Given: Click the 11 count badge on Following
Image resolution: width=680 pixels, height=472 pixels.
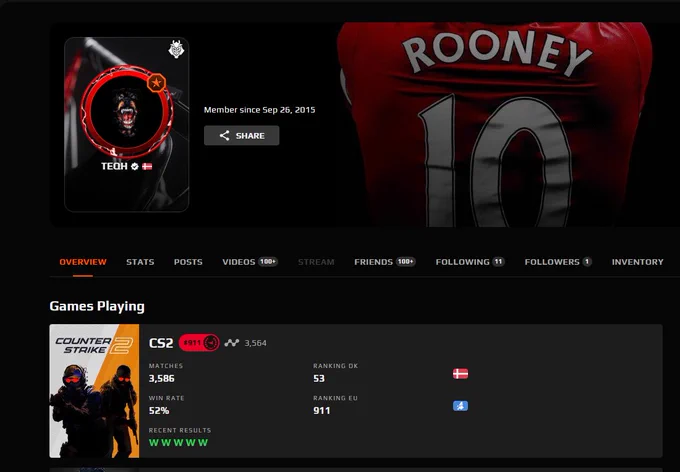Looking at the screenshot, I should 498,262.
